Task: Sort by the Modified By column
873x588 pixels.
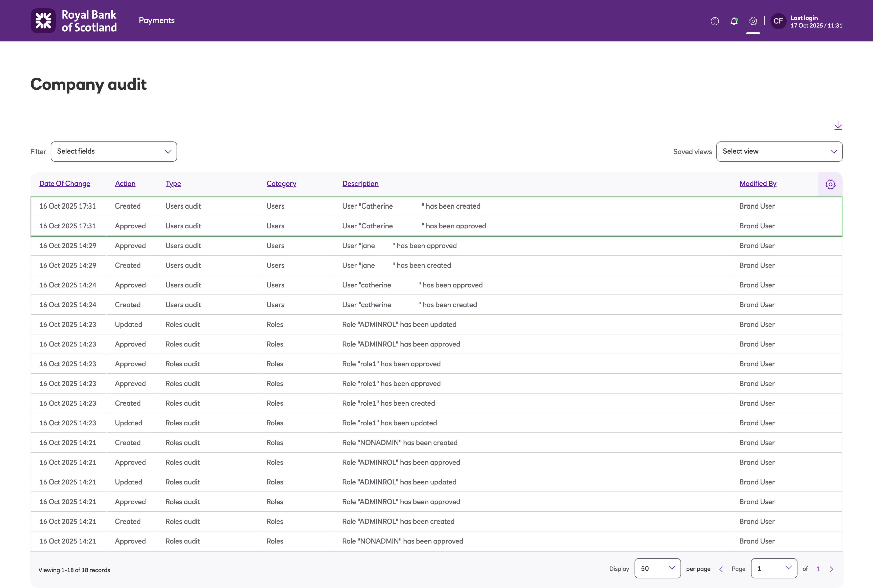Action: [758, 183]
